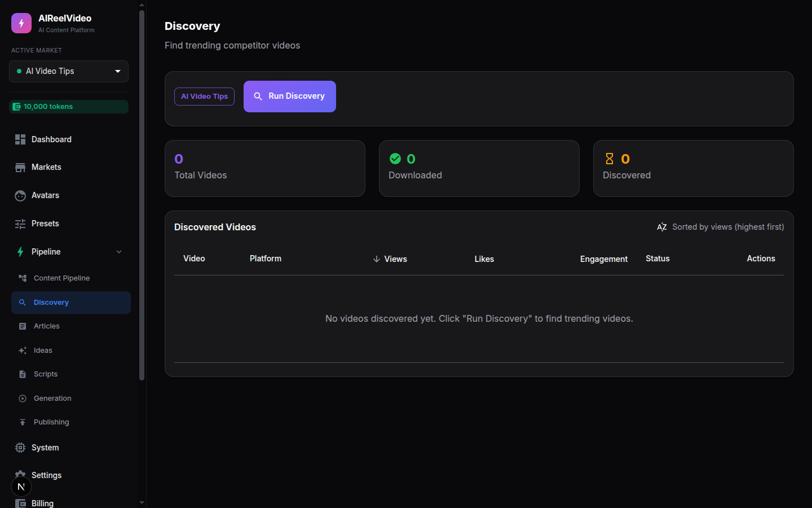Open the Ideas sparkle icon
Screen dimensions: 812x508
tap(23, 350)
